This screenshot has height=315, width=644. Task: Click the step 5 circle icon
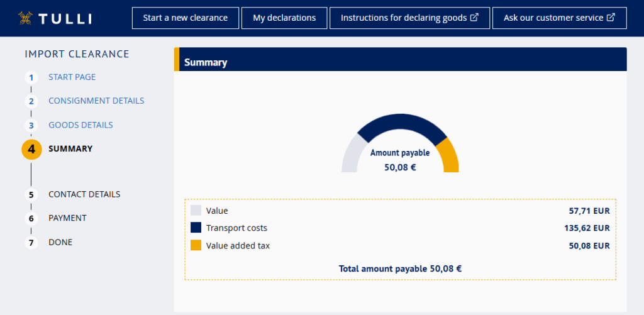tap(31, 195)
